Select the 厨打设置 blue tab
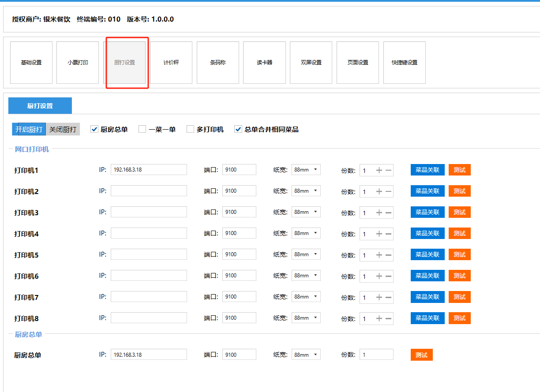This screenshot has height=392, width=540. (40, 106)
